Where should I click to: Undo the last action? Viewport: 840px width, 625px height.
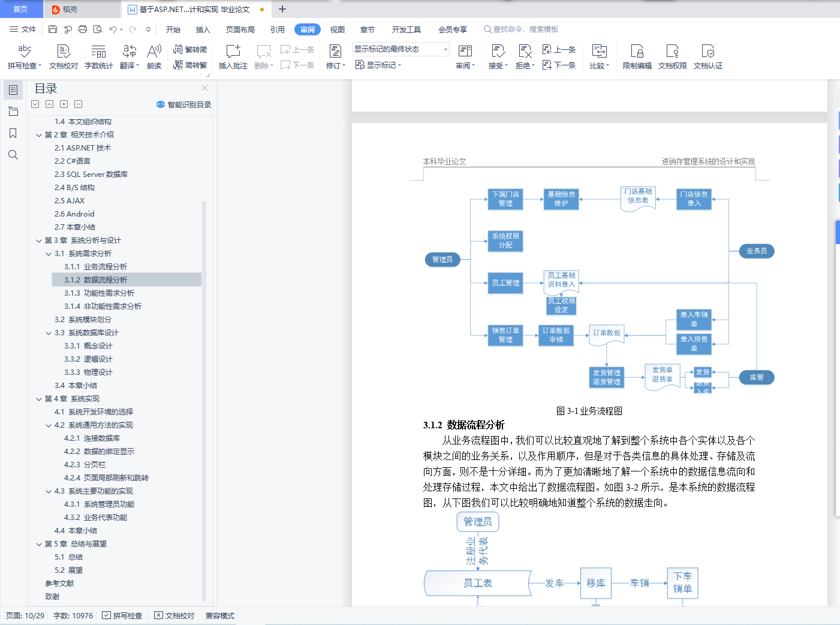point(113,29)
